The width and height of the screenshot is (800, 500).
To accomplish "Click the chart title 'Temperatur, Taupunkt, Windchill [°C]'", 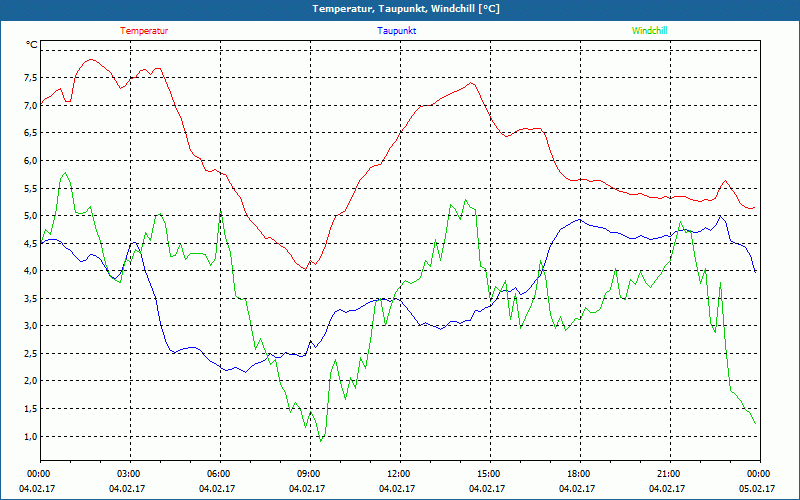I will coord(406,9).
